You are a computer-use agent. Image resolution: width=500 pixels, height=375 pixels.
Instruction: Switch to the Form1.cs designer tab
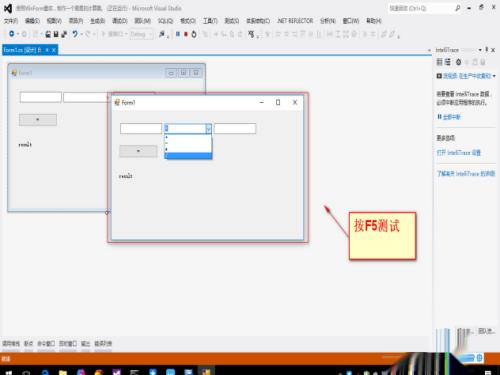[x=23, y=50]
